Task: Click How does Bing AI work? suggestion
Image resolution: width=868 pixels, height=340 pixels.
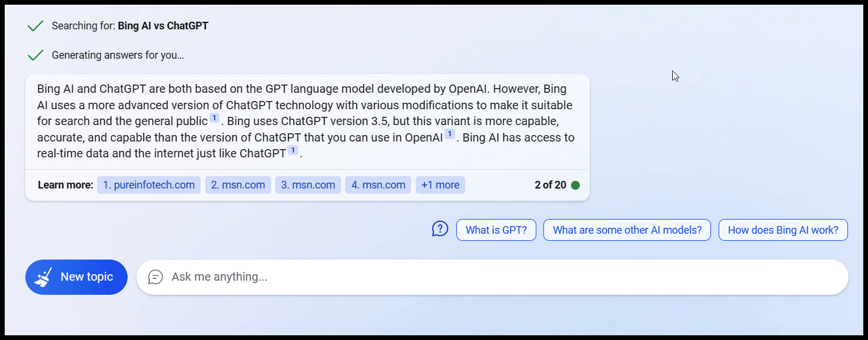Action: click(783, 230)
